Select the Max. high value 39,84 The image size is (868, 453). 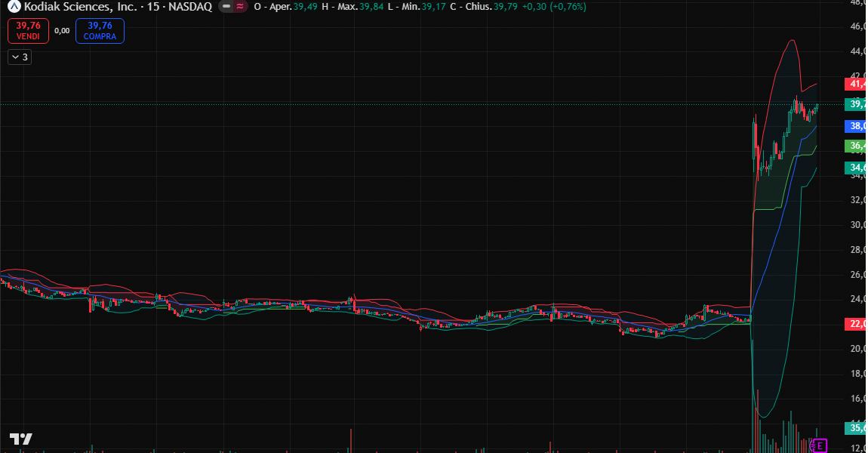[x=371, y=7]
